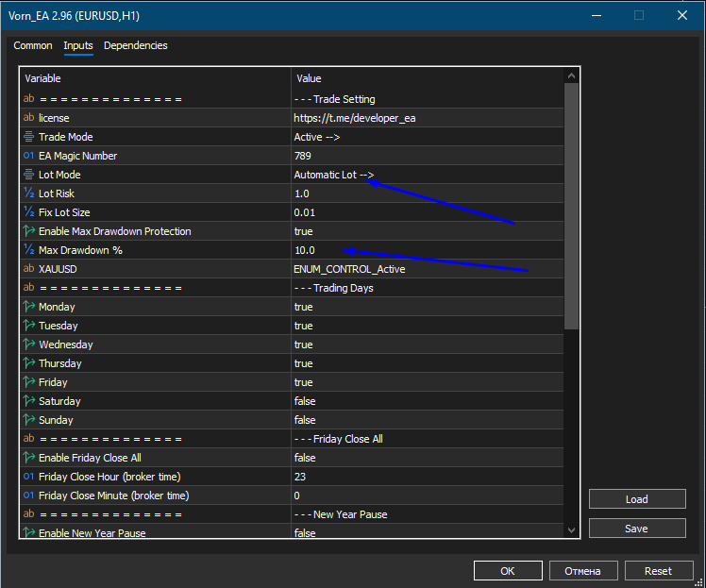This screenshot has height=588, width=706.
Task: Toggle Enable Max Drawdown Protection true value
Action: click(x=427, y=231)
